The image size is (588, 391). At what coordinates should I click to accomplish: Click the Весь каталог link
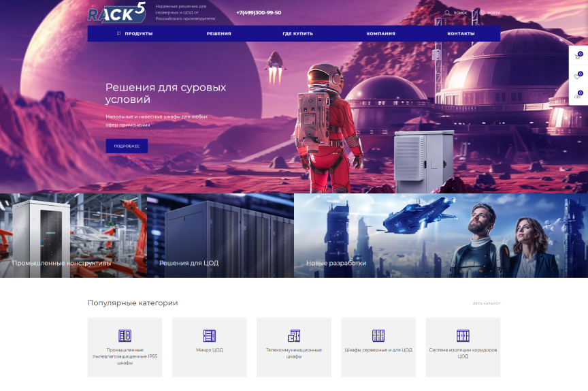coord(487,304)
